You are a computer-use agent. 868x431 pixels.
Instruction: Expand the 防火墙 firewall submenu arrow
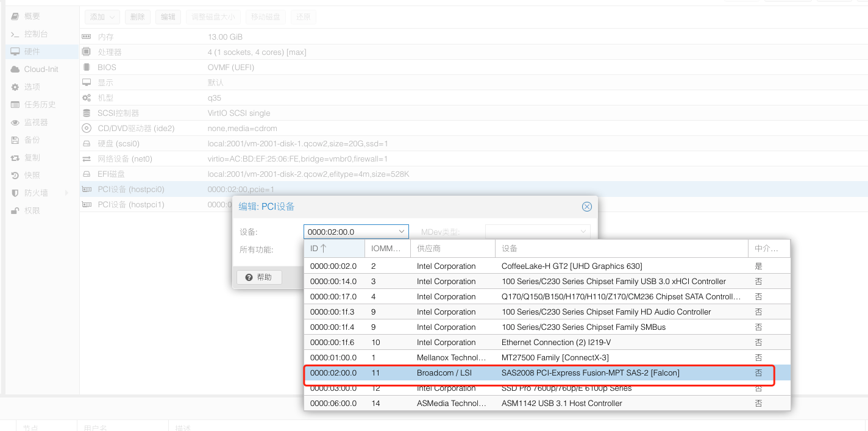(66, 193)
